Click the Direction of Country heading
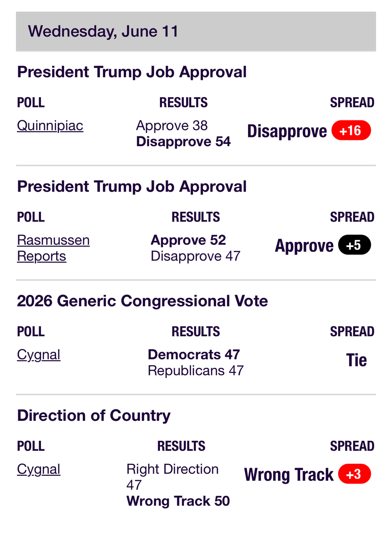This screenshot has width=392, height=535. pos(94,416)
